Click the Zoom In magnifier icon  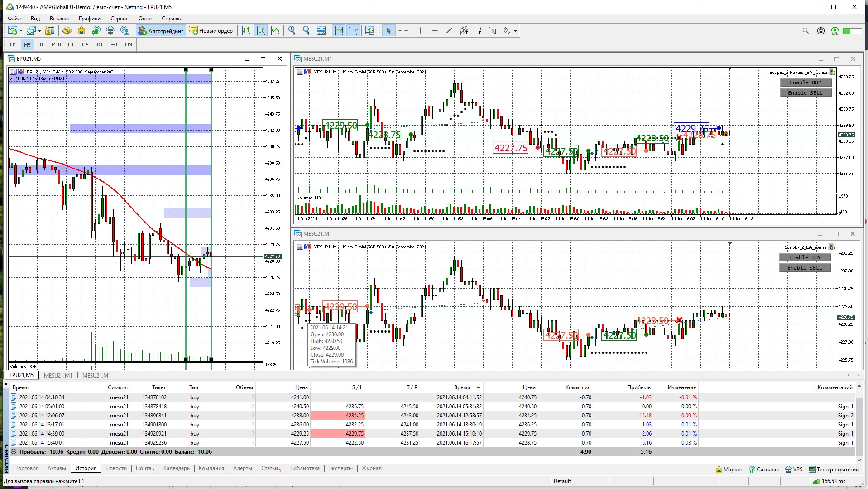tap(292, 31)
